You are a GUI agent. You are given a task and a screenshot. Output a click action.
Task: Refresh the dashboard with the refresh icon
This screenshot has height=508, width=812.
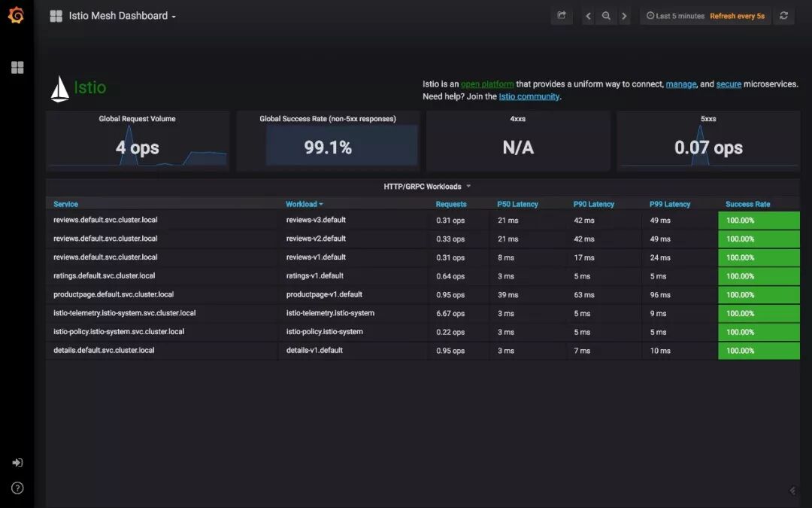(784, 16)
